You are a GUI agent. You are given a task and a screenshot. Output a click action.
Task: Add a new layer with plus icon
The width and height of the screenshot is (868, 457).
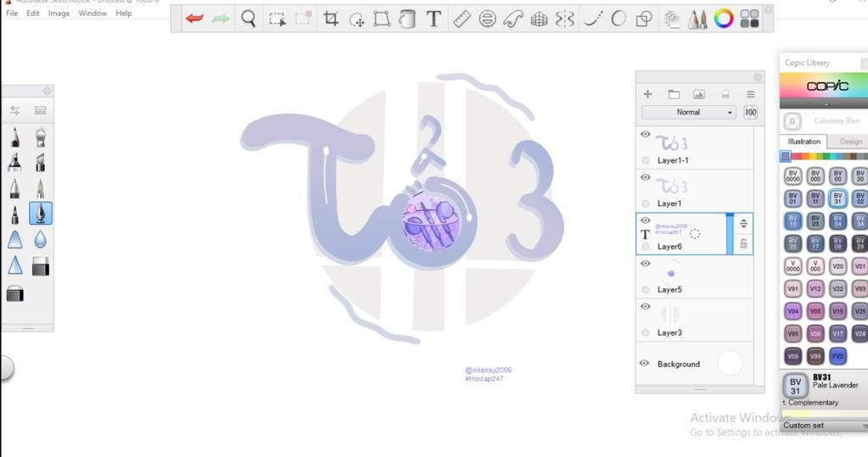[x=648, y=94]
